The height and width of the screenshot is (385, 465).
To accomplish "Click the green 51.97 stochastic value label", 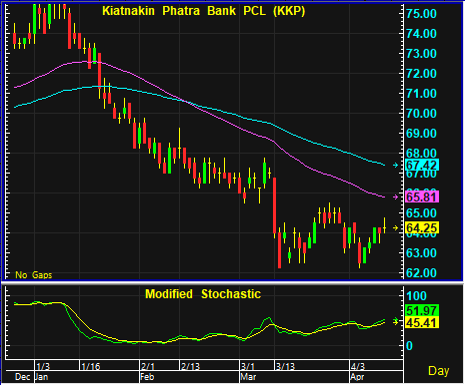I will click(422, 311).
